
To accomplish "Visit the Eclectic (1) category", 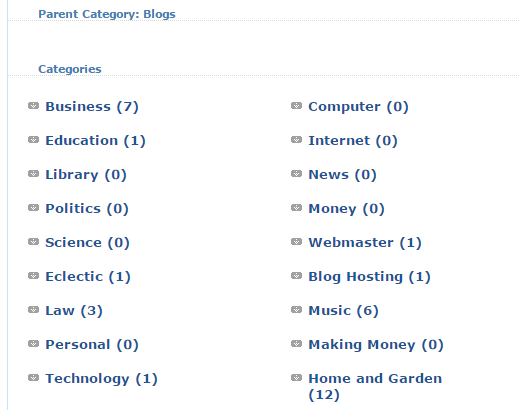I will (88, 277).
